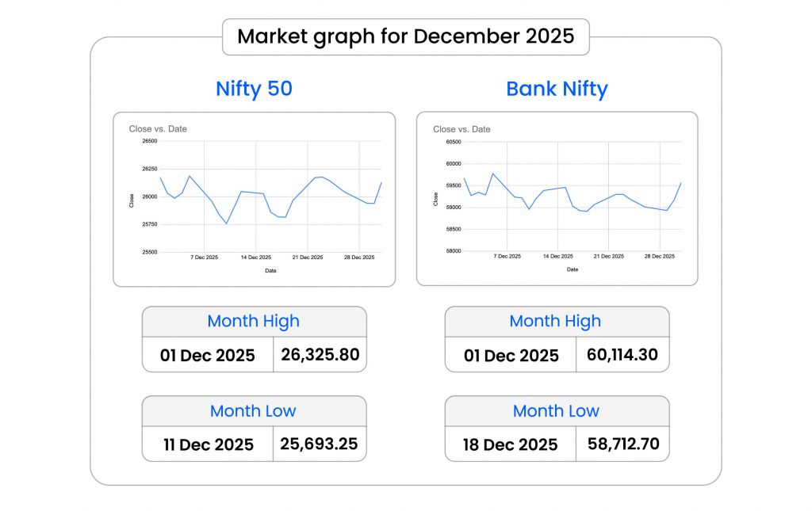Screen dimensions: 812x511
Task: Select the Bank Nifty heading
Action: (x=557, y=89)
